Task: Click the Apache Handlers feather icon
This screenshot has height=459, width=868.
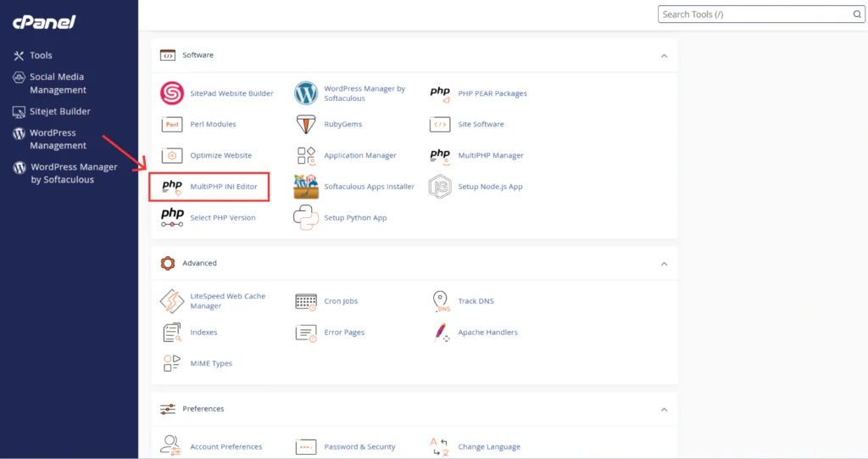Action: click(x=441, y=332)
